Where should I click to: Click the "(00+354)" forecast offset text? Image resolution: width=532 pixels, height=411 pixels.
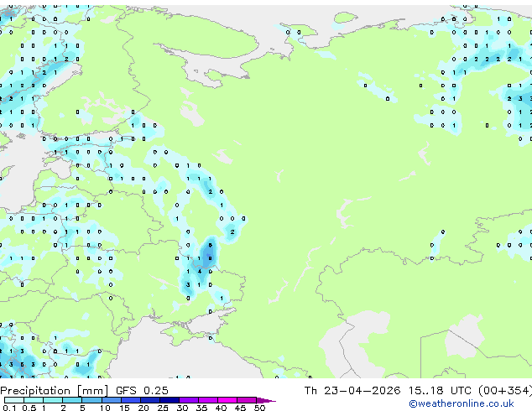click(505, 391)
